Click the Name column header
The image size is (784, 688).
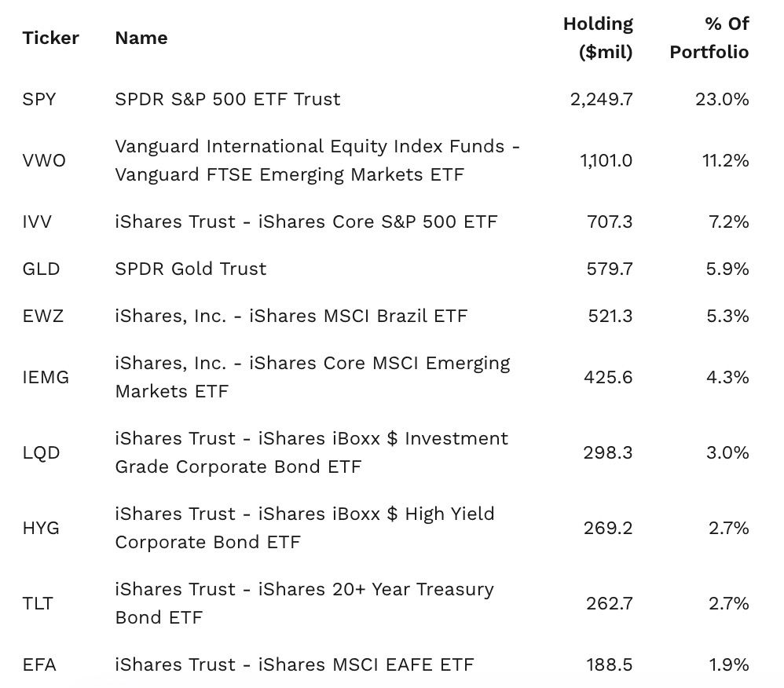[x=141, y=38]
